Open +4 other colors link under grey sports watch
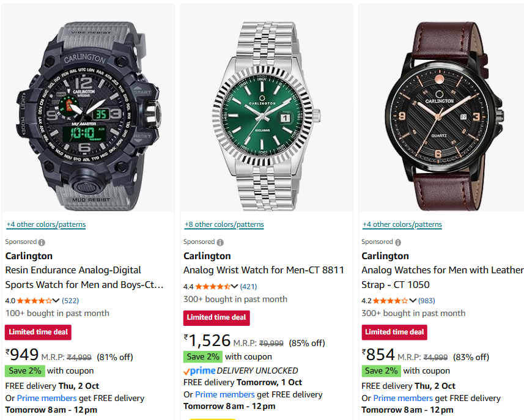Screen dimensions: 524x420 [x=46, y=224]
